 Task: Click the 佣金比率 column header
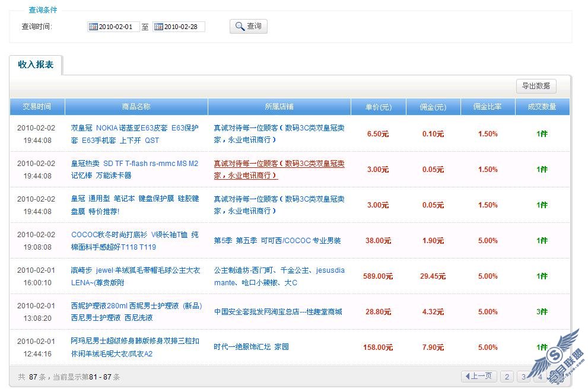(x=488, y=107)
